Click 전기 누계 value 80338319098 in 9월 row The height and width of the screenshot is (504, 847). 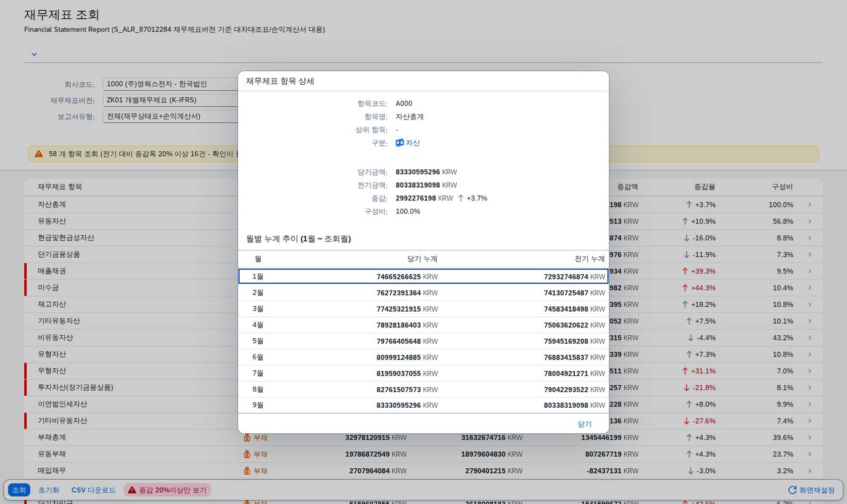click(x=566, y=405)
